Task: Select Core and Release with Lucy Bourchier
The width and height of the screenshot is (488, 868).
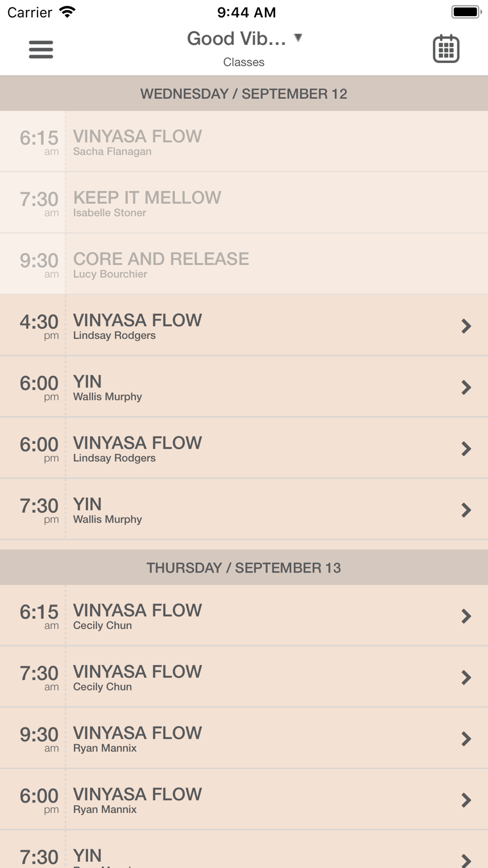Action: 244,264
